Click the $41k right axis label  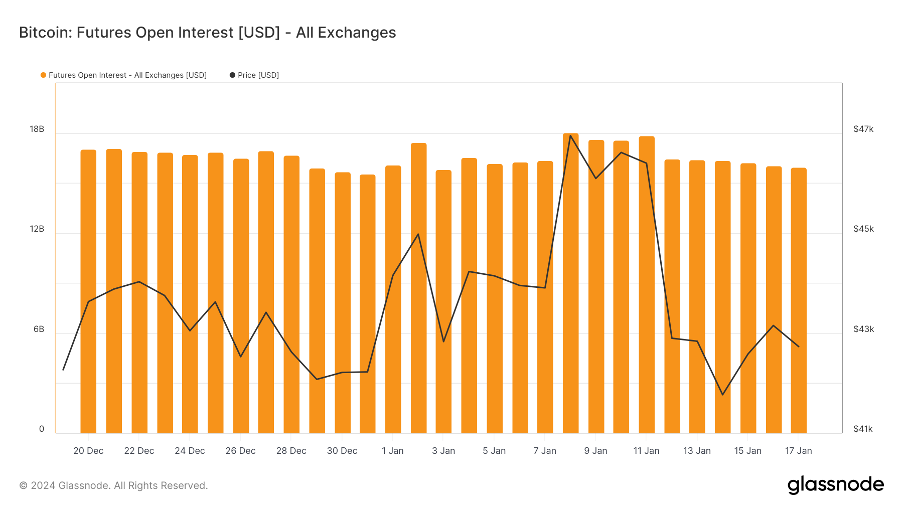863,430
